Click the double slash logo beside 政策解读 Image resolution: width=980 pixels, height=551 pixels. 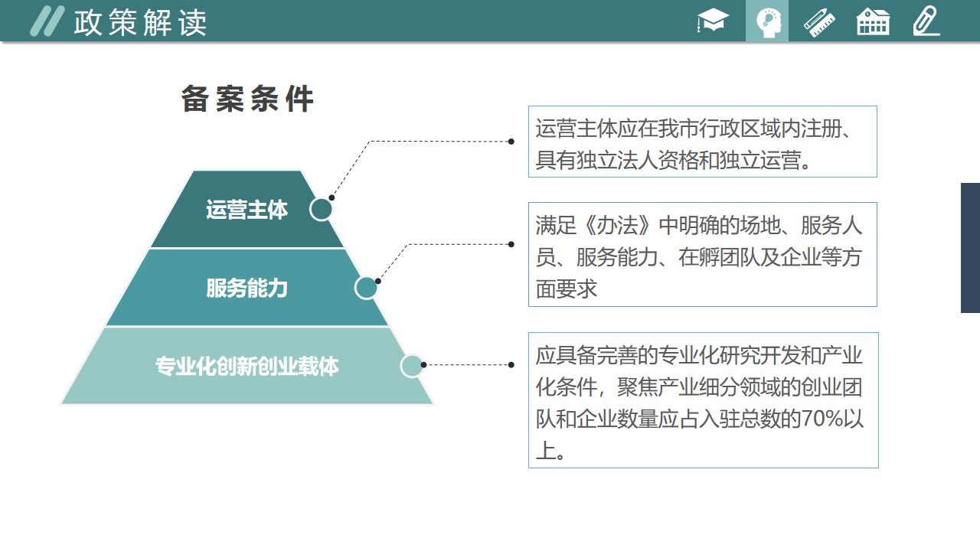46,21
